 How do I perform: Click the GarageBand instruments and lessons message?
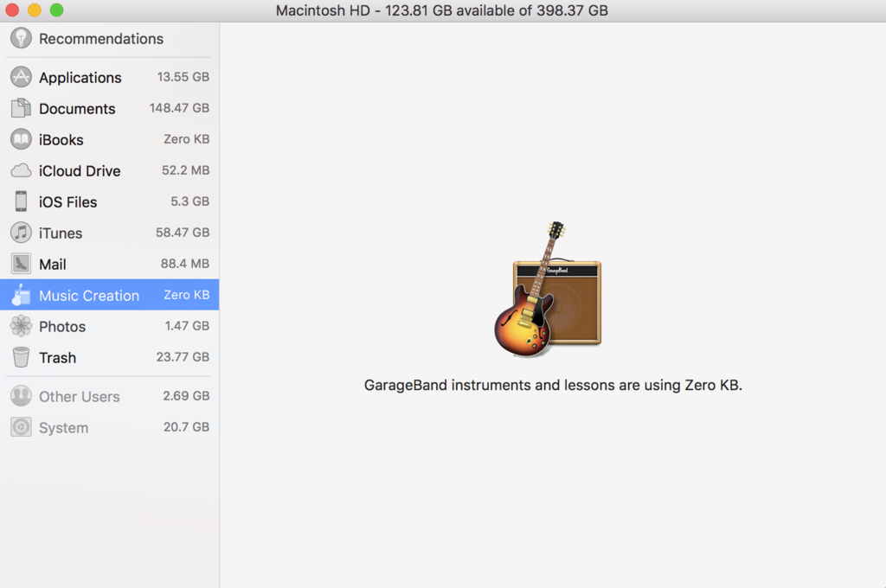553,385
